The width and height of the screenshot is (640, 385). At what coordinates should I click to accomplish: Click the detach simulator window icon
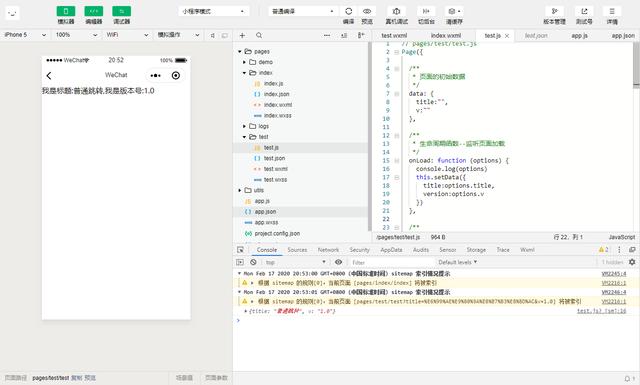(224, 36)
